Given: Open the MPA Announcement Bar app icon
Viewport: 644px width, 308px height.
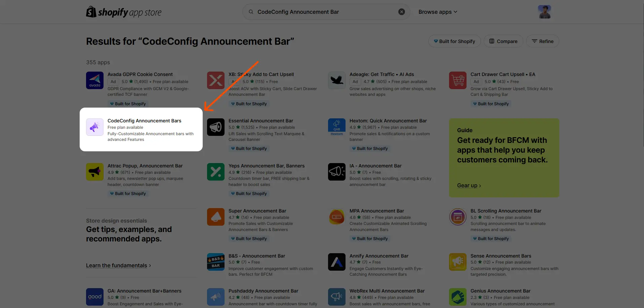Looking at the screenshot, I should pos(337,217).
